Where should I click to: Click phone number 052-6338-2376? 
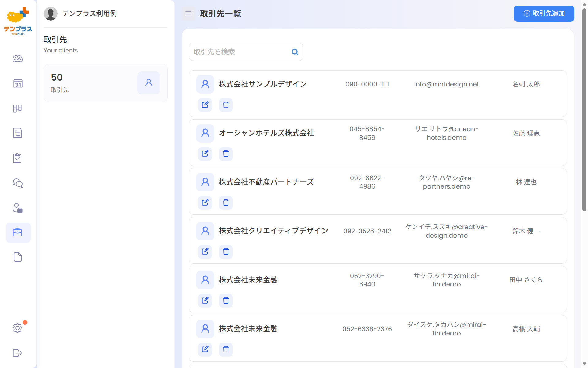point(367,329)
